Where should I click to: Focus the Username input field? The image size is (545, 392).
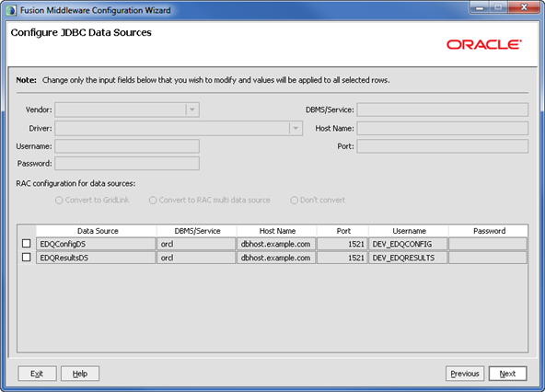click(127, 146)
